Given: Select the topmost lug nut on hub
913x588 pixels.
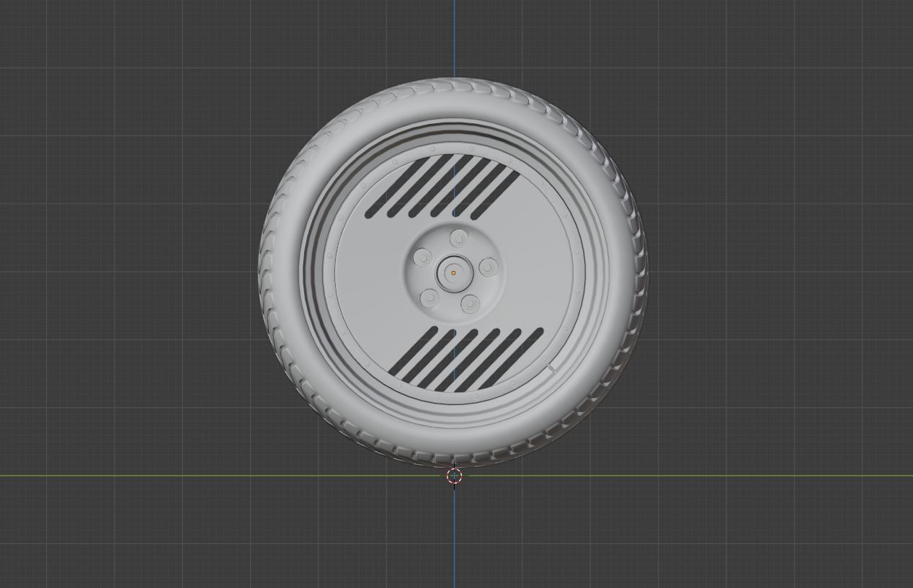Looking at the screenshot, I should coord(459,239).
